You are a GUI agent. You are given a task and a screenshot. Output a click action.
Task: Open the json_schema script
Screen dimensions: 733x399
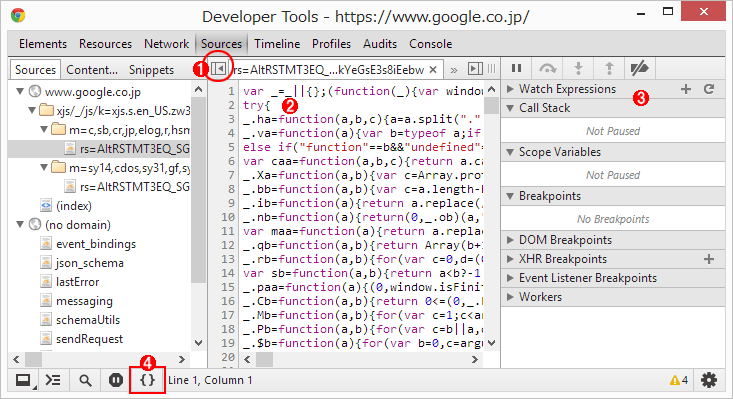pyautogui.click(x=90, y=263)
